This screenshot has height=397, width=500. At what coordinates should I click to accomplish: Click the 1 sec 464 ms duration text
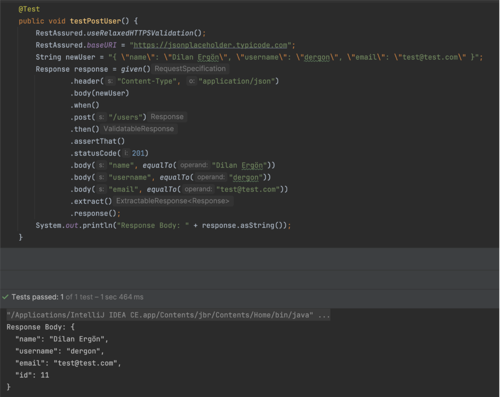click(122, 297)
